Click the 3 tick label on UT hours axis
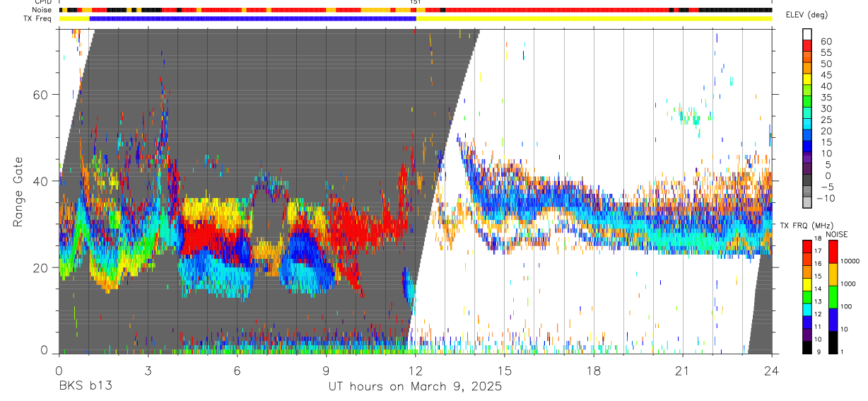The image size is (868, 401). 148,370
